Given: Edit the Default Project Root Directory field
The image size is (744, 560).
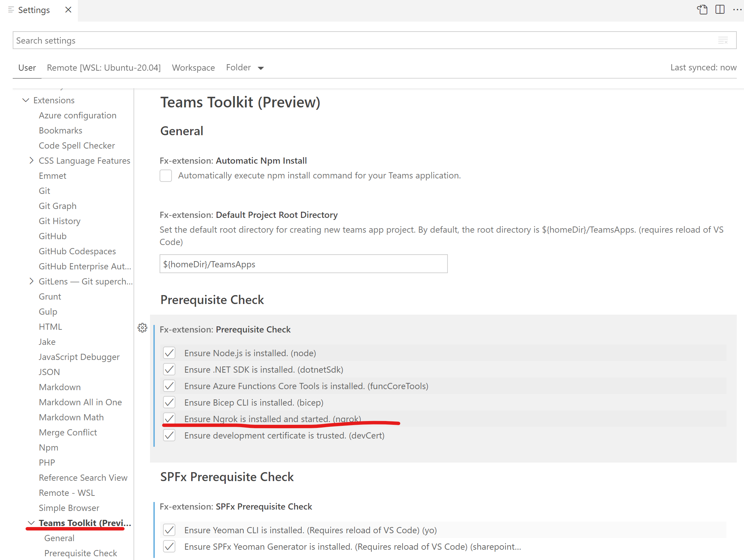Looking at the screenshot, I should click(303, 264).
